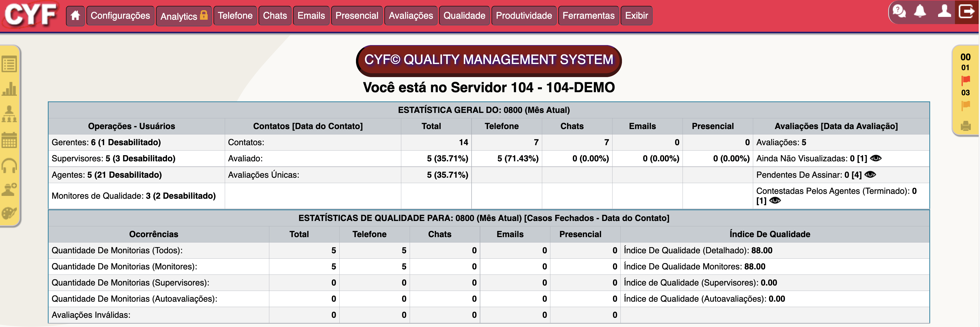Click 'Índice De Qualidade Monitores: 88.00'
Image resolution: width=980 pixels, height=327 pixels.
click(695, 266)
